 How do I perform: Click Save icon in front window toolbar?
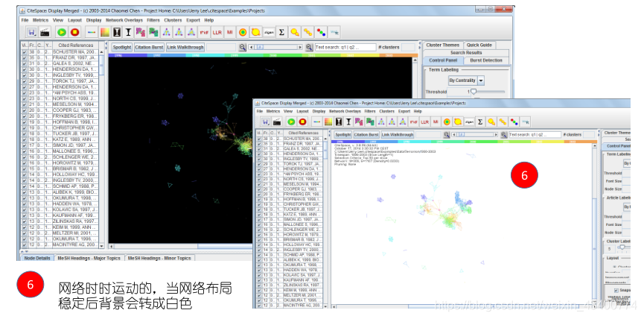coord(266,121)
